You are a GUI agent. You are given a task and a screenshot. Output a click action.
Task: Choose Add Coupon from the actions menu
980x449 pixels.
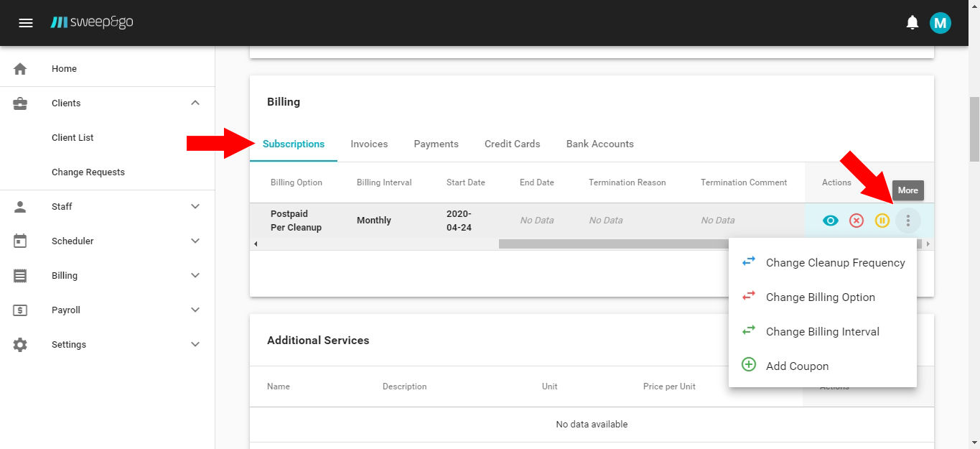coord(797,366)
